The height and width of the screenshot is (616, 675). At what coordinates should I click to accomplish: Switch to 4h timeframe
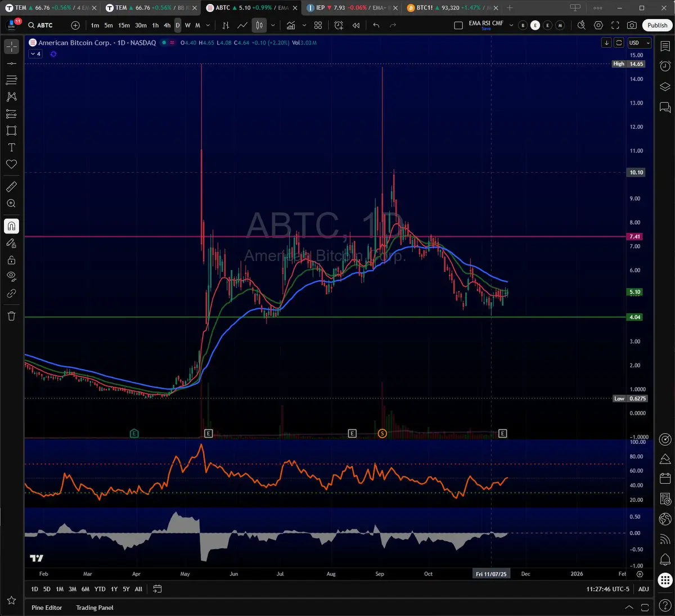(167, 25)
